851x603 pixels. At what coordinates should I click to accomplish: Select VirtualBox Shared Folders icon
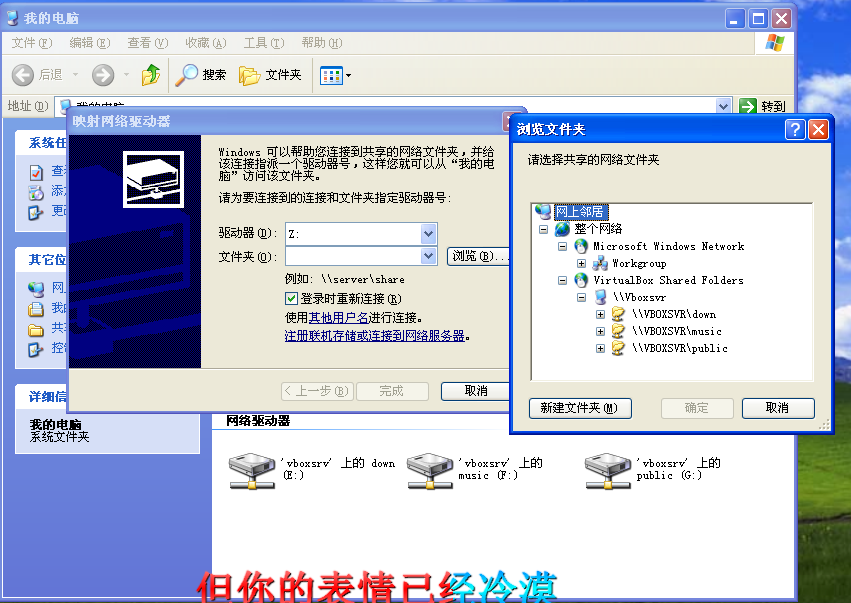pyautogui.click(x=581, y=281)
